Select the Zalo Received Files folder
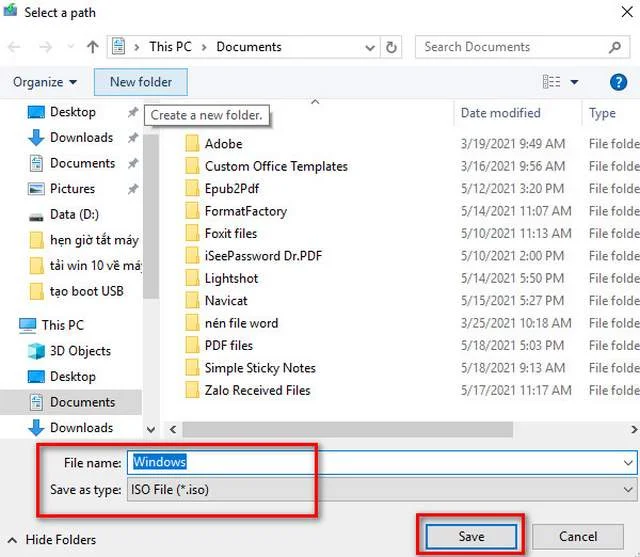Image resolution: width=640 pixels, height=557 pixels. [x=248, y=391]
